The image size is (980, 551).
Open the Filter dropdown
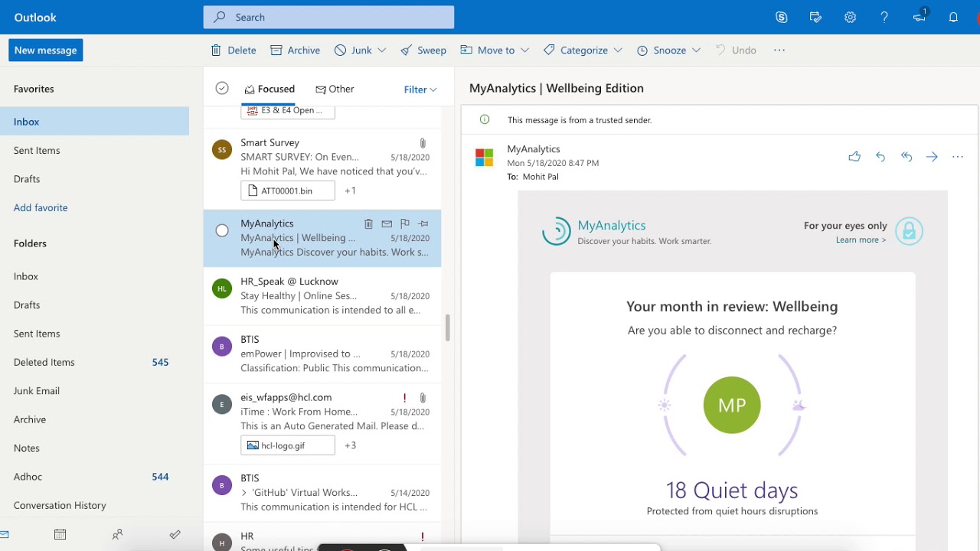(420, 90)
